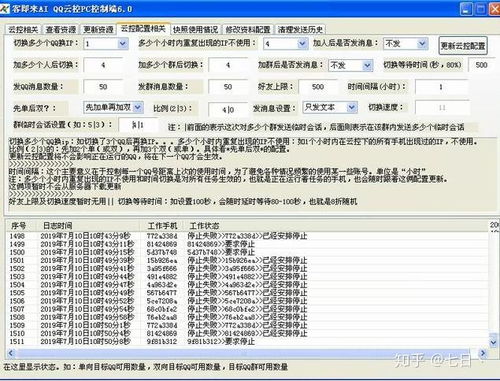Maximize the QQ云控PC控制端 window

point(480,9)
